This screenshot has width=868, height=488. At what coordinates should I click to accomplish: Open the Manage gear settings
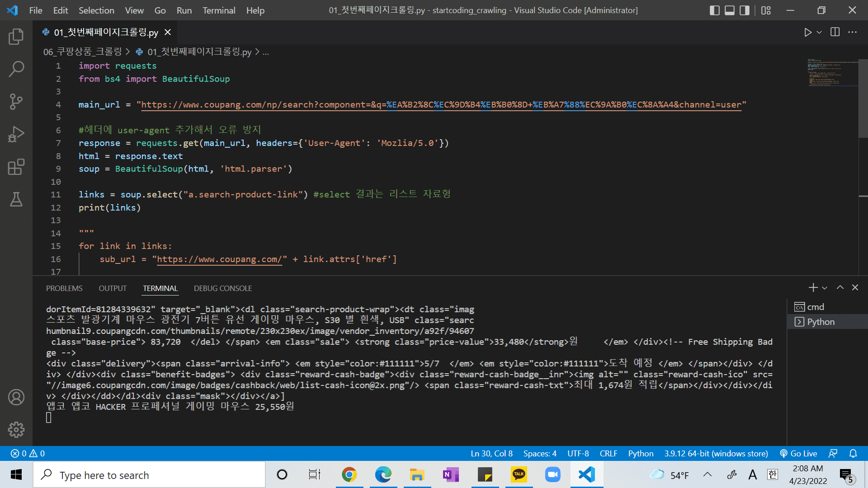tap(16, 430)
